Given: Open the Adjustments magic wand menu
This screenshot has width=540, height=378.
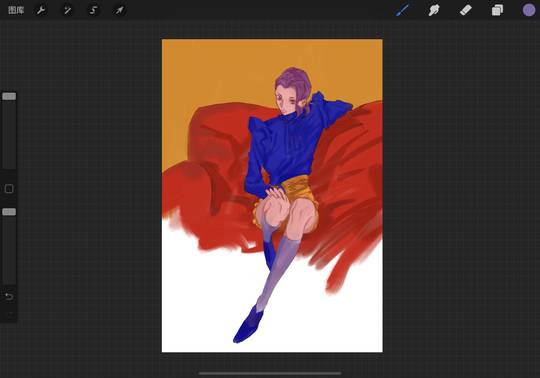Looking at the screenshot, I should pyautogui.click(x=67, y=10).
